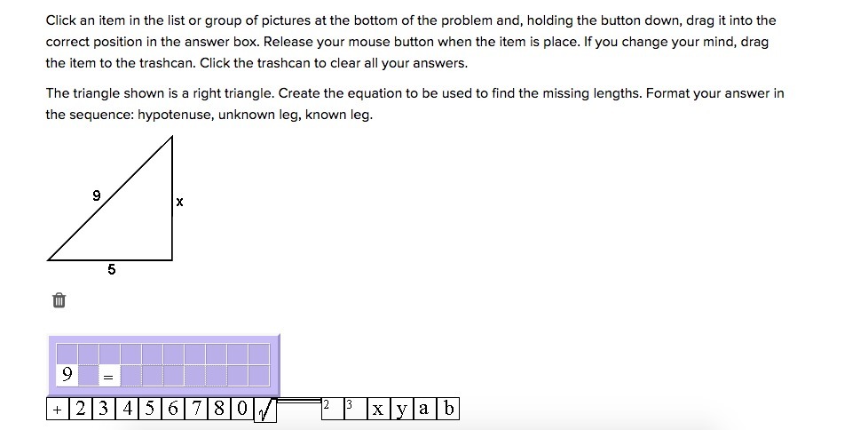Choose the number 3 tile

pyautogui.click(x=104, y=410)
